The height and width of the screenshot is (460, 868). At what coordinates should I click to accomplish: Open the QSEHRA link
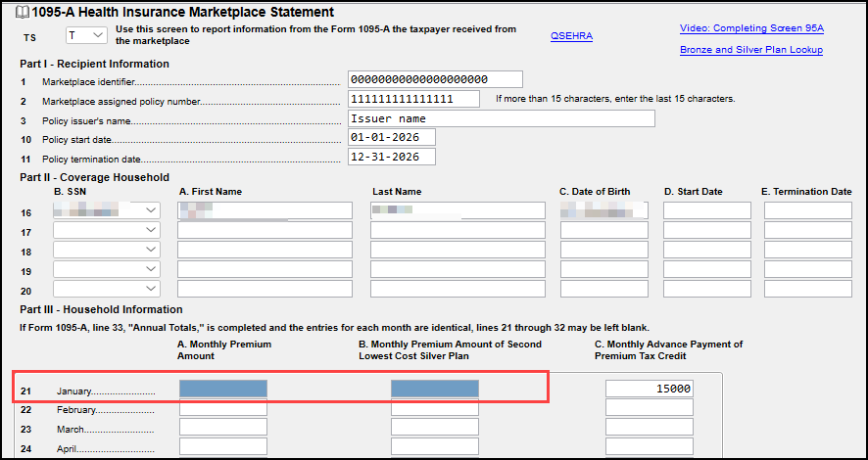(x=571, y=36)
